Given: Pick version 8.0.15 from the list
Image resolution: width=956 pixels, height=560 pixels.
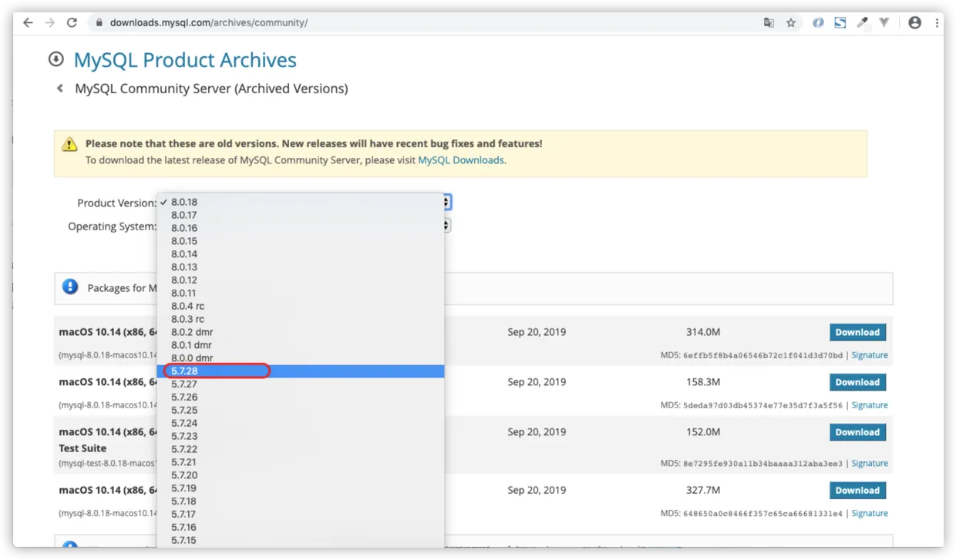Looking at the screenshot, I should point(301,241).
